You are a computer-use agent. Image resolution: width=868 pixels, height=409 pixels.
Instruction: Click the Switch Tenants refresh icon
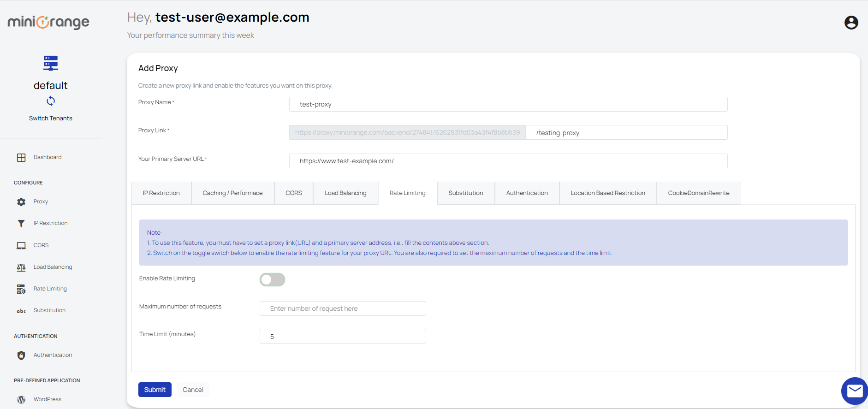click(x=51, y=101)
